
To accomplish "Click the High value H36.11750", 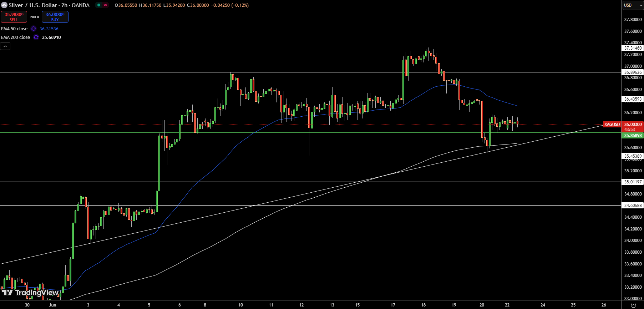I will (x=150, y=5).
